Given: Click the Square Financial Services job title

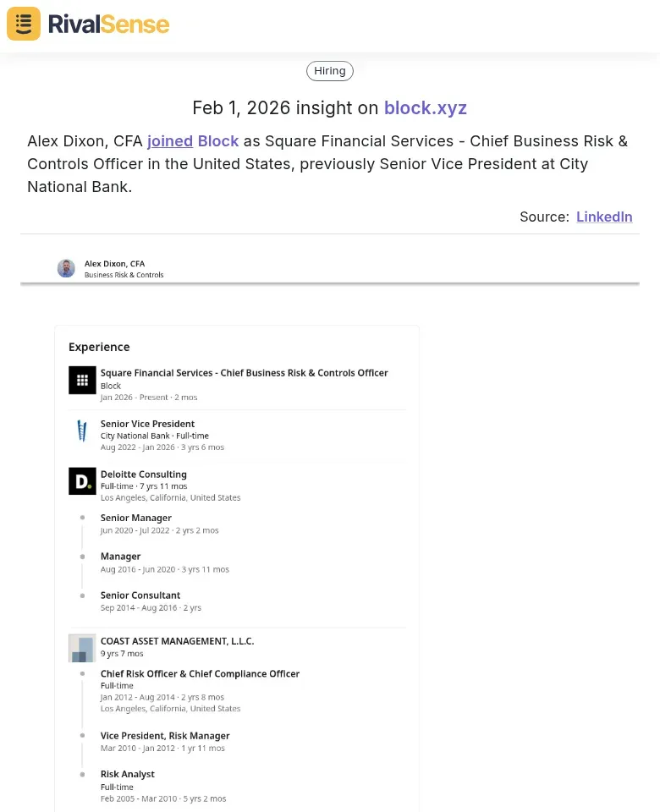Looking at the screenshot, I should [244, 373].
